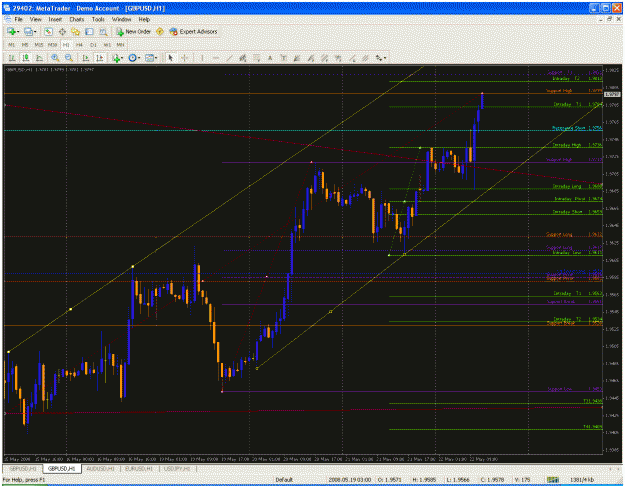625x486 pixels.
Task: Zoom in on the chart
Action: (x=55, y=58)
